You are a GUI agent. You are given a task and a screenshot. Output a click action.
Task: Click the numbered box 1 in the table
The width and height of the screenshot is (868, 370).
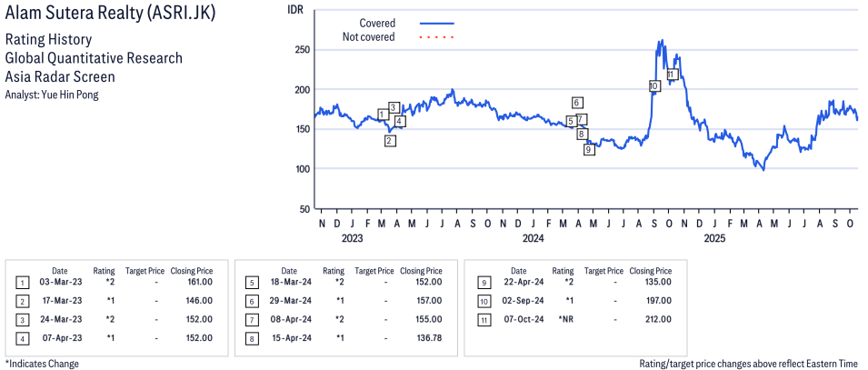tap(22, 283)
